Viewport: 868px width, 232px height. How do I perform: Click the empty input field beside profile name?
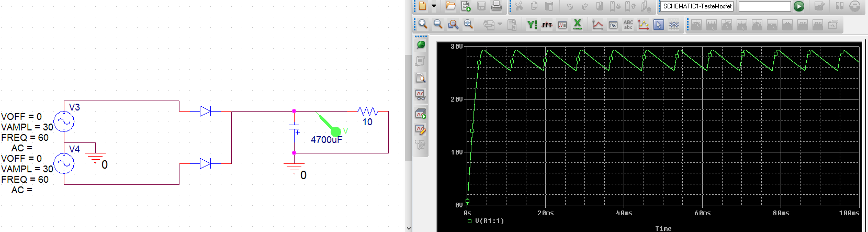tap(764, 6)
